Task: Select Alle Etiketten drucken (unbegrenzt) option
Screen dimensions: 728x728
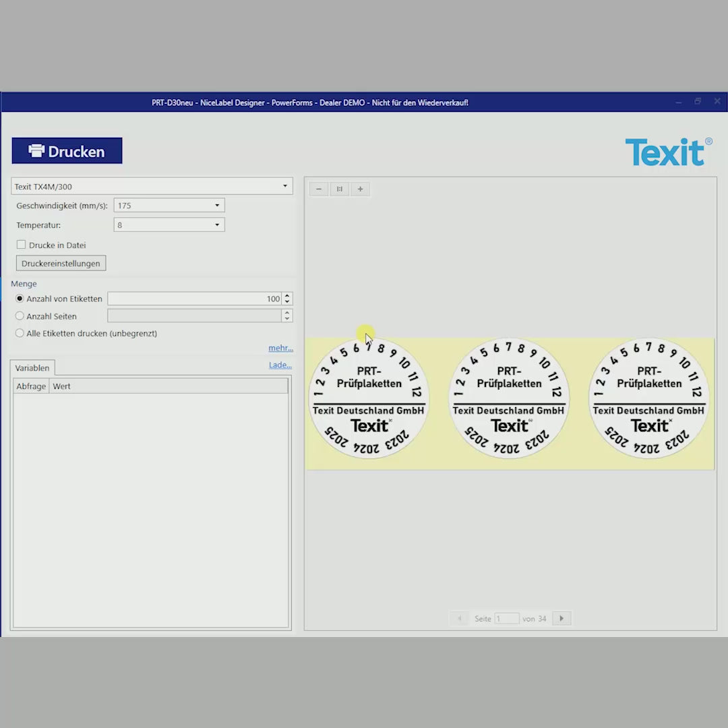Action: coord(20,333)
